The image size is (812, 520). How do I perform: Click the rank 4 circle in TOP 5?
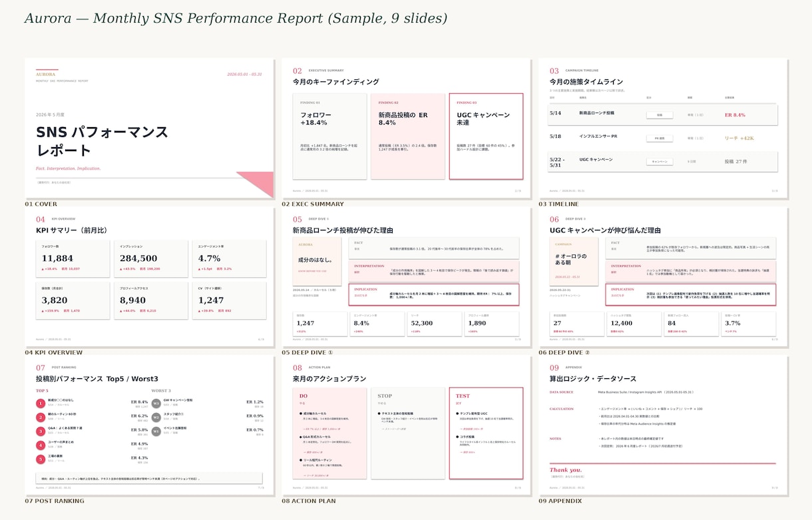(x=41, y=444)
